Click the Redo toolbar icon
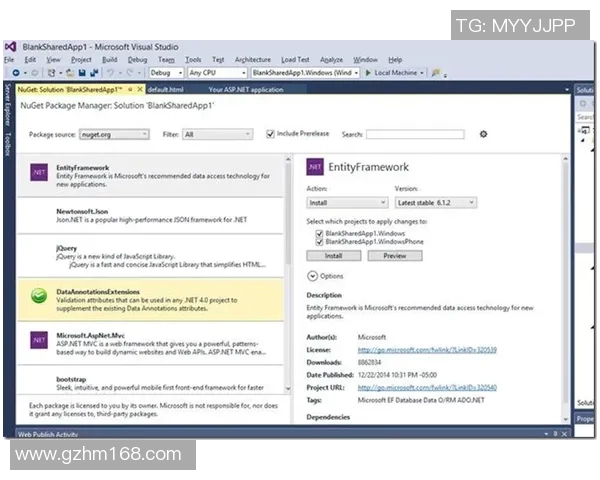The width and height of the screenshot is (600, 480). click(130, 73)
